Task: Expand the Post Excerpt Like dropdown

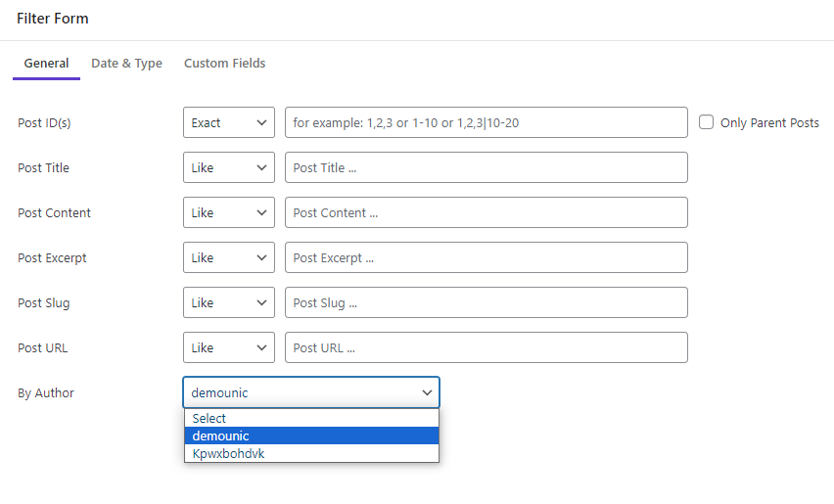Action: (x=229, y=257)
